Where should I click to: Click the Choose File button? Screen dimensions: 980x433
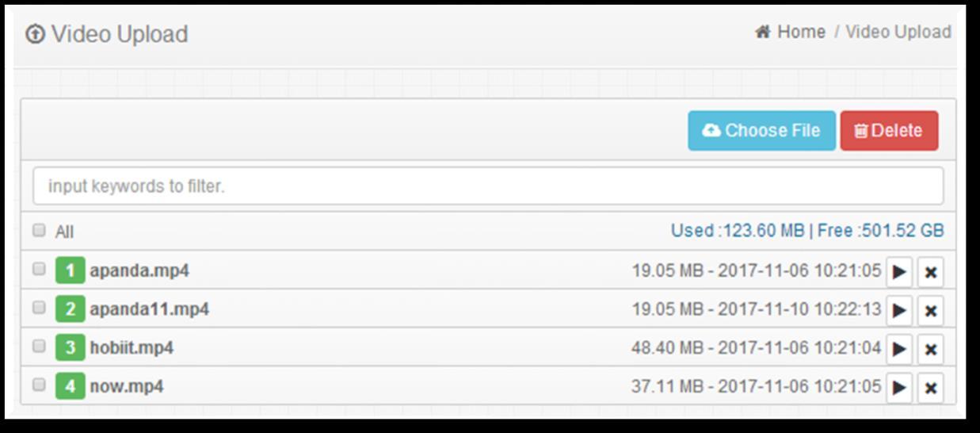pyautogui.click(x=761, y=130)
